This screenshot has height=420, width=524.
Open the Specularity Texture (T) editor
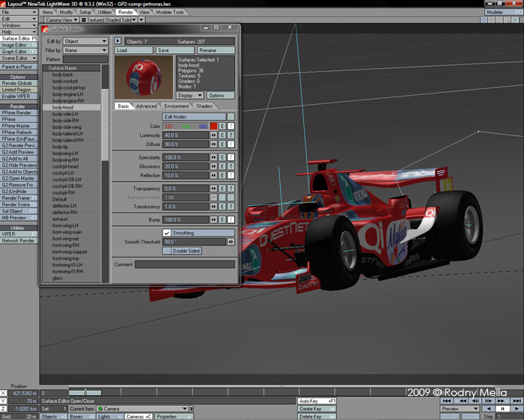[x=231, y=157]
